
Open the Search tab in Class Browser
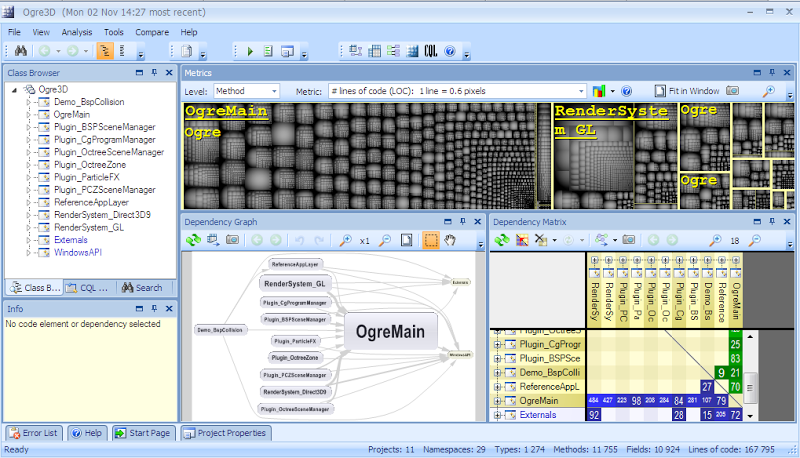142,288
